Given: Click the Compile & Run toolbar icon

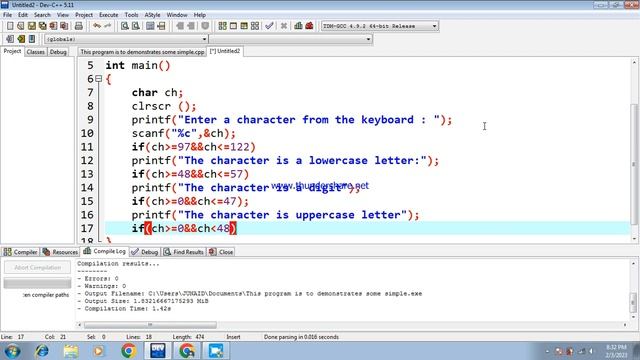Looking at the screenshot, I should click(244, 26).
